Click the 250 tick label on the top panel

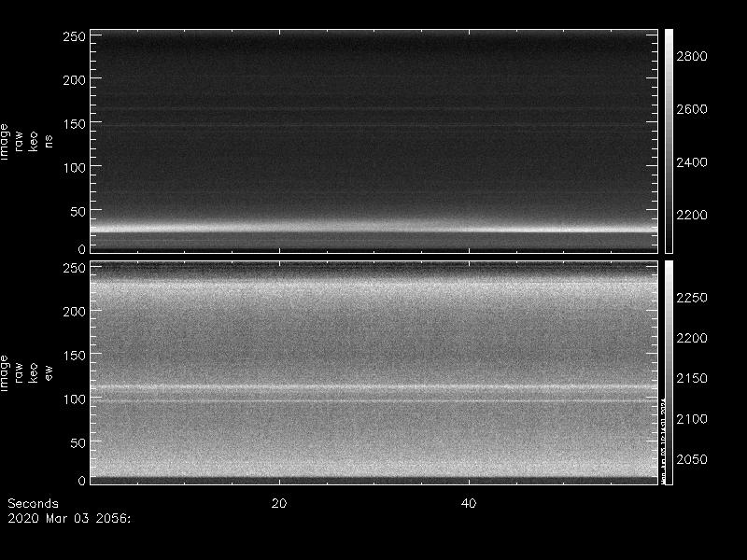click(x=74, y=36)
